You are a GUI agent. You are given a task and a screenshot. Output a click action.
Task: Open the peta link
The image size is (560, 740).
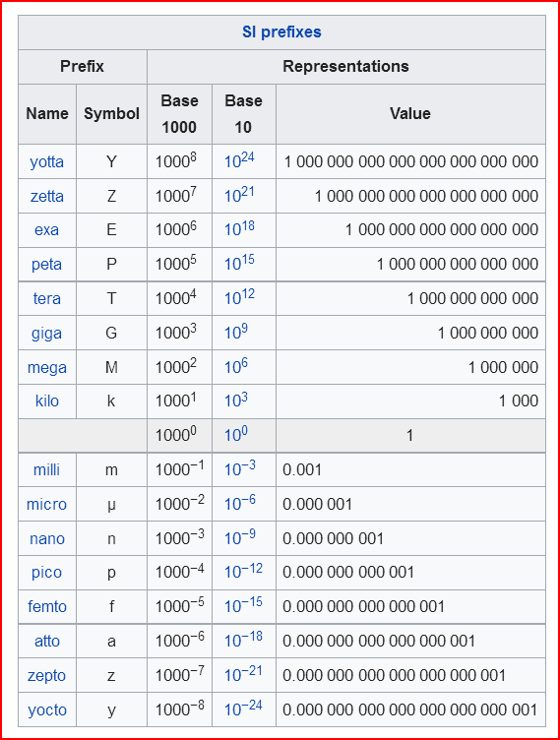click(46, 265)
